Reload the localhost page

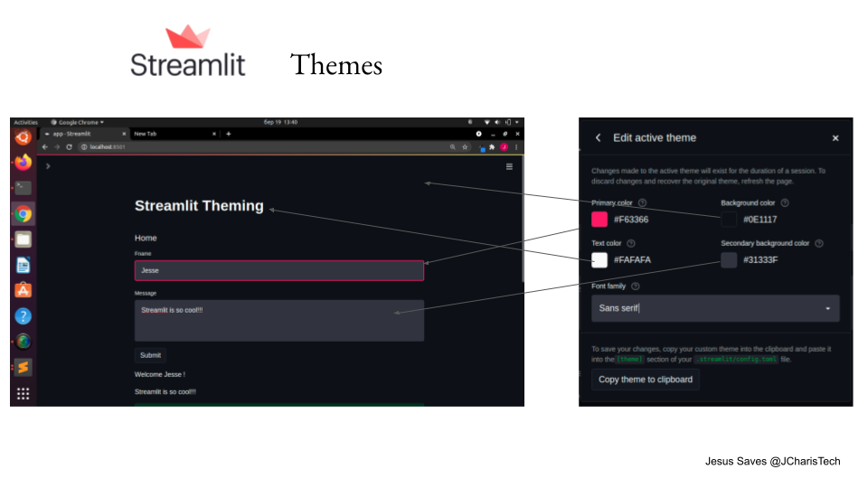click(70, 147)
